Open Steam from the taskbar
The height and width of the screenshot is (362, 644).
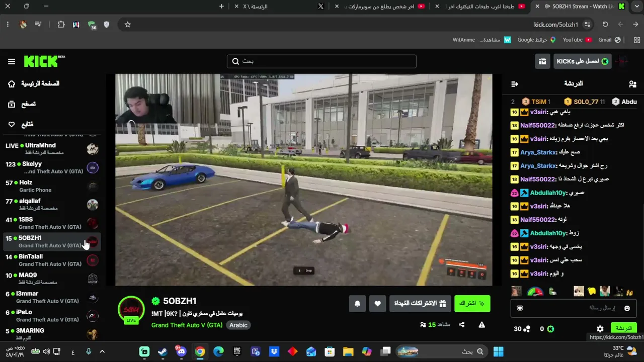tap(163, 351)
